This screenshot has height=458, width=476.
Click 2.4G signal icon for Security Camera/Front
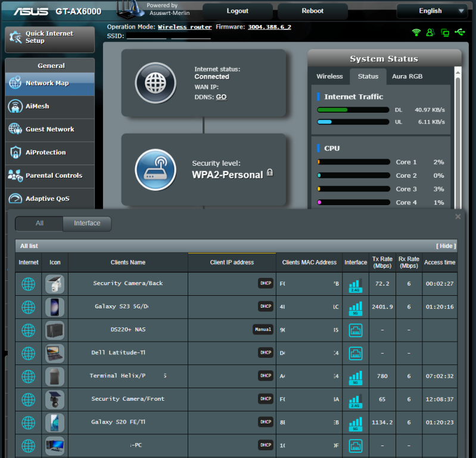(356, 401)
